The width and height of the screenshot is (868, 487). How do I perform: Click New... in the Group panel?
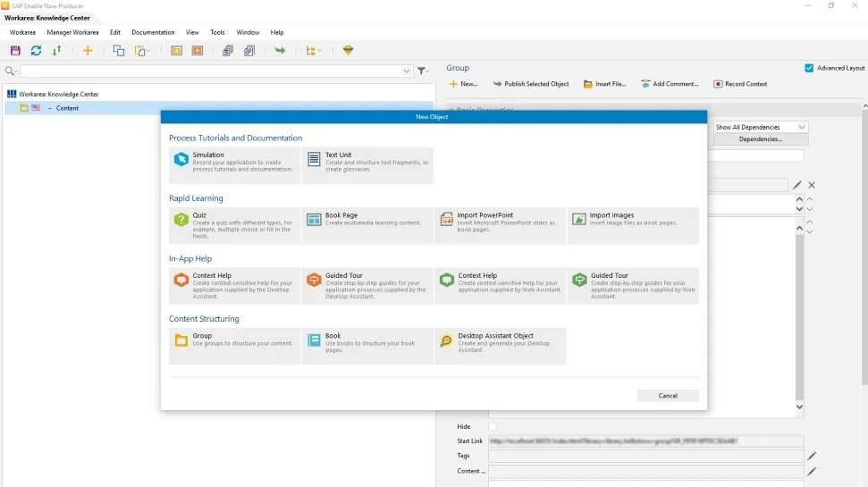click(x=463, y=84)
